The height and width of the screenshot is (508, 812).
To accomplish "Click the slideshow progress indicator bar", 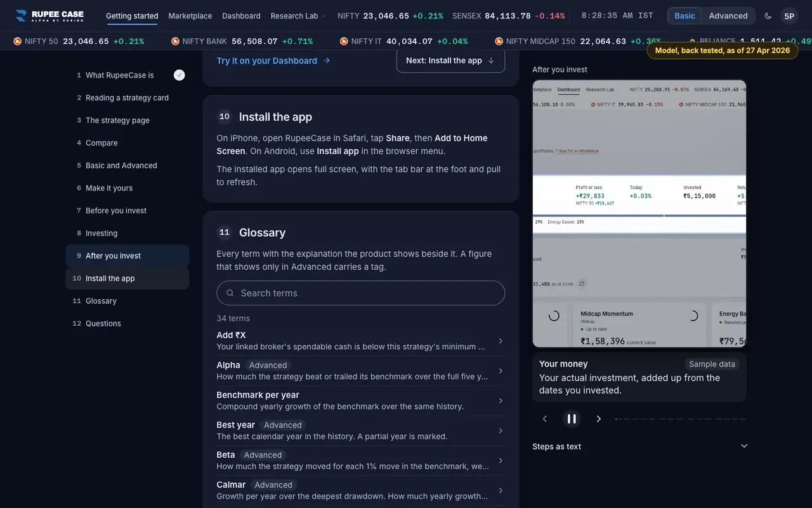I will tap(681, 419).
